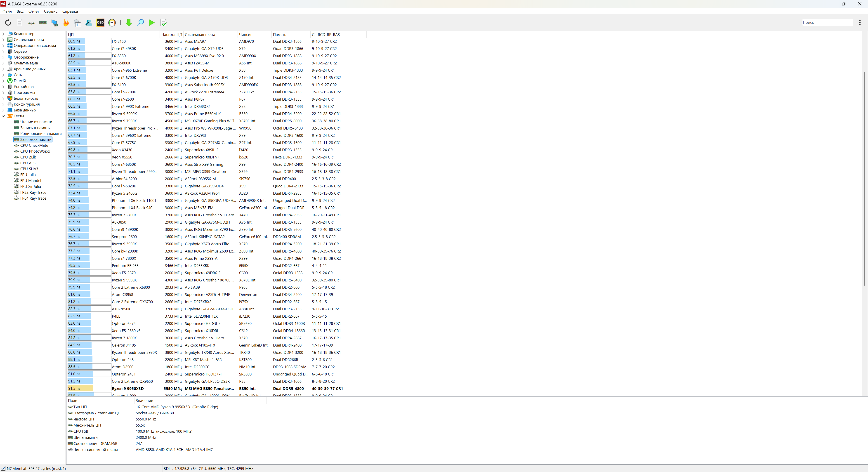Screen dimensions: 868x472
Task: Toggle the NGMemLat status bar checkbox
Action: 3,468
